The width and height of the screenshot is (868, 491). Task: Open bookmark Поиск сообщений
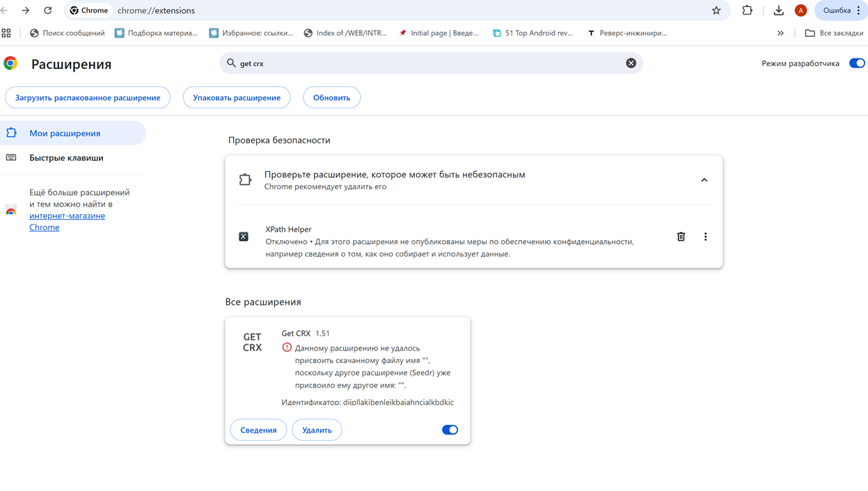[x=67, y=33]
